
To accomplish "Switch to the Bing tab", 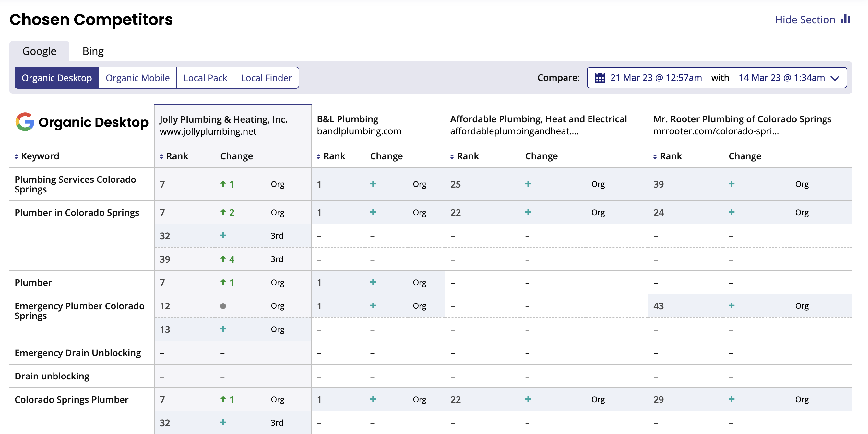I will (x=93, y=51).
